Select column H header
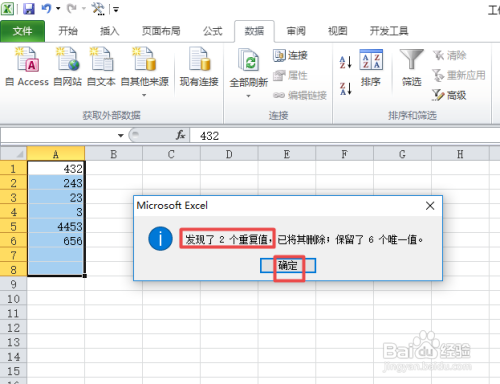500x384 pixels. pos(460,154)
